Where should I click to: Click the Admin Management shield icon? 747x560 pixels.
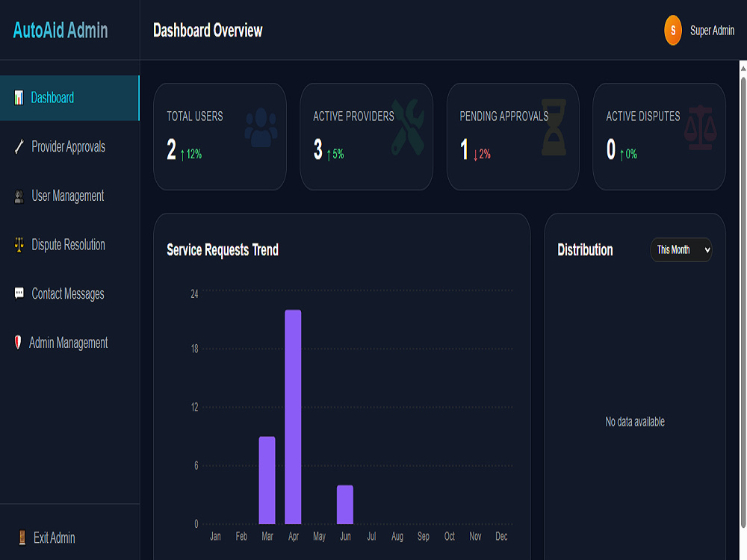(18, 343)
